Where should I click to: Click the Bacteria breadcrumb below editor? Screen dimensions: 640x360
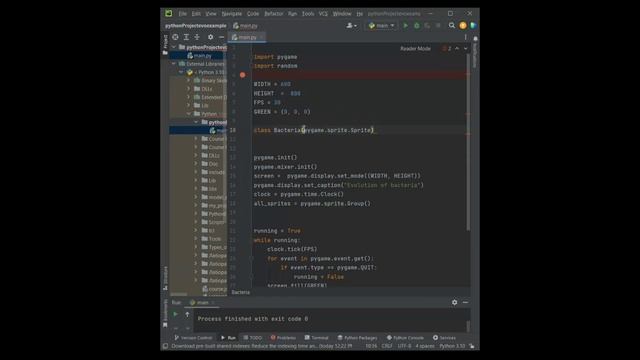(x=240, y=292)
